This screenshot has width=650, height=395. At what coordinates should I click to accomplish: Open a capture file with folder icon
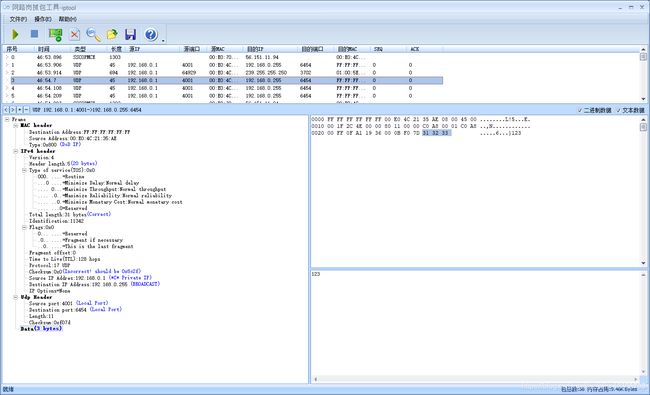(112, 34)
